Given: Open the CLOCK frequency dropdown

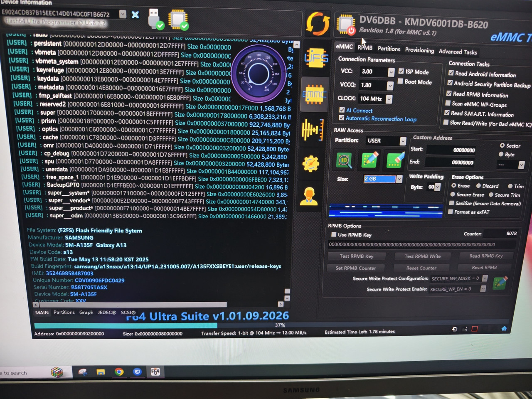Looking at the screenshot, I should [389, 99].
